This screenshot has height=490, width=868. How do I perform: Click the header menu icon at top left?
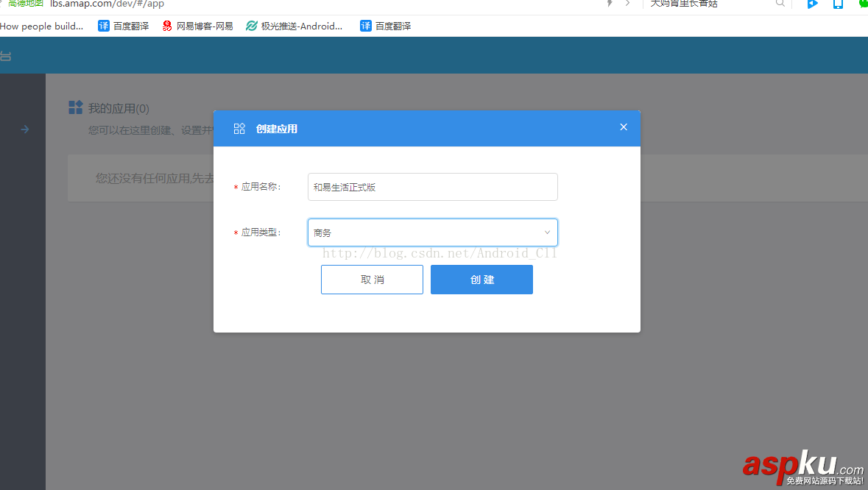6,56
